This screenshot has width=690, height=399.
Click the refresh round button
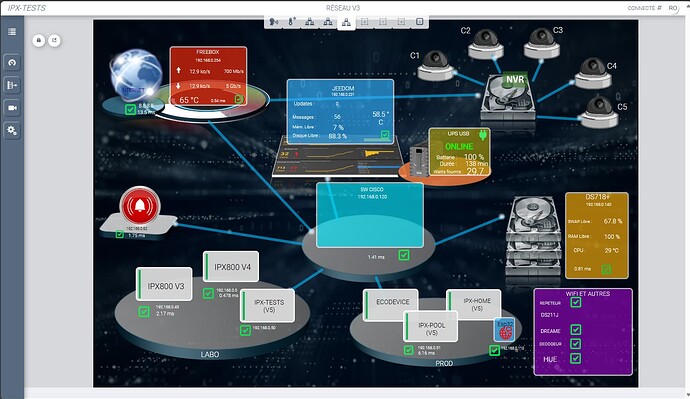(54, 40)
